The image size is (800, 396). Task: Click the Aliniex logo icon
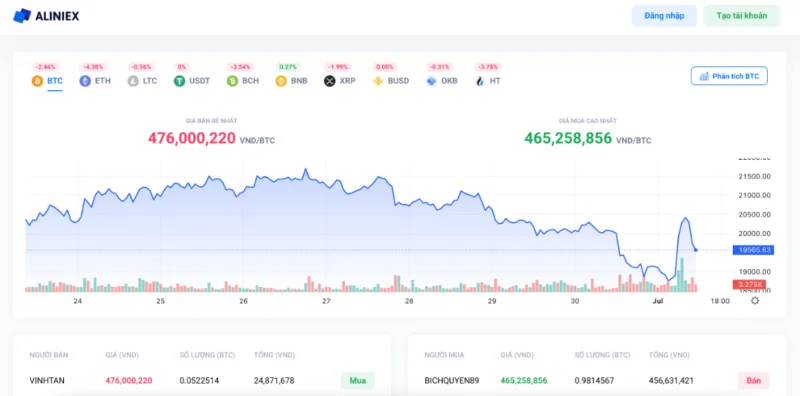click(22, 16)
